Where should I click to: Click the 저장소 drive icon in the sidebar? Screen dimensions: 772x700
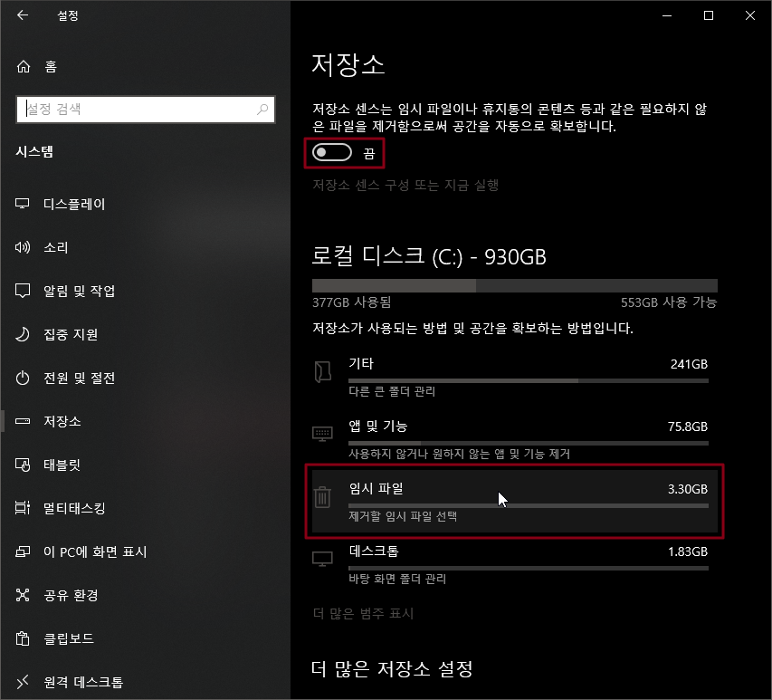coord(23,421)
